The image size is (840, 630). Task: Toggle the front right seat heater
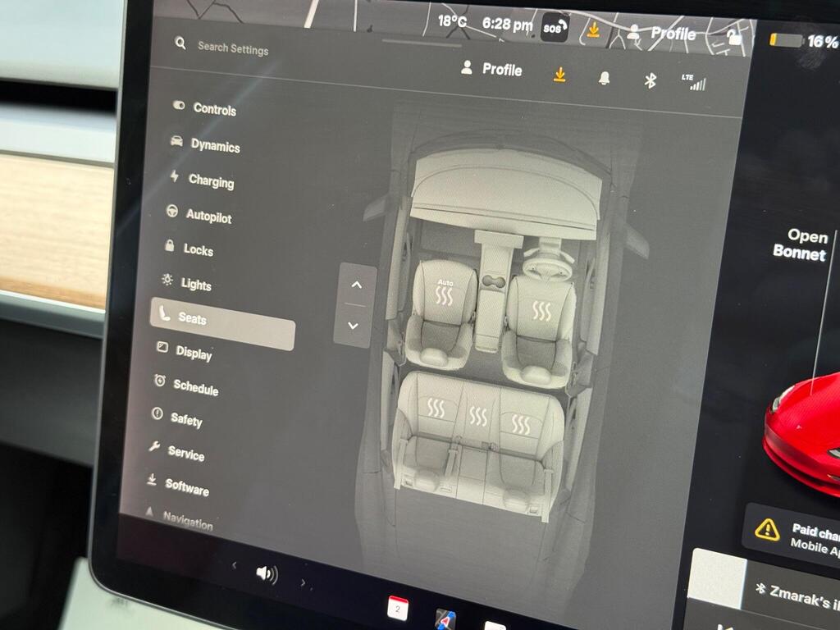(541, 310)
